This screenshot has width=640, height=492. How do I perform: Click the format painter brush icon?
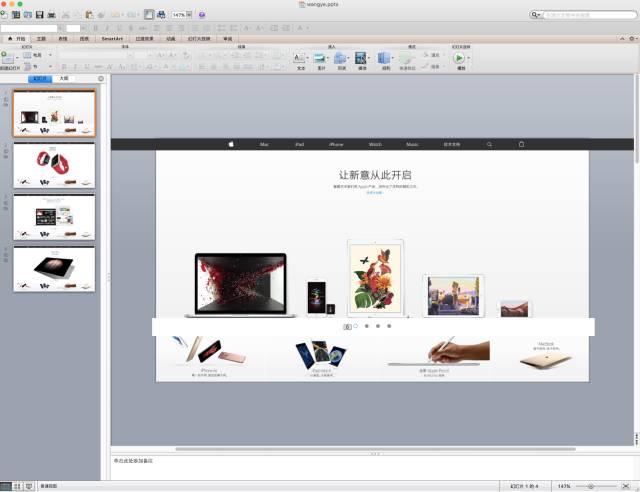point(100,15)
